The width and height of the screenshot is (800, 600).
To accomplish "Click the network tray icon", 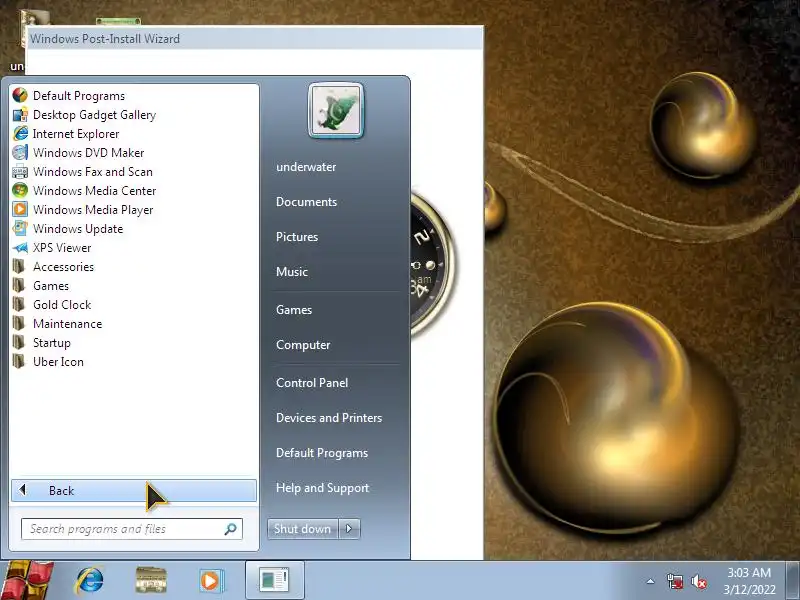I will [x=674, y=581].
